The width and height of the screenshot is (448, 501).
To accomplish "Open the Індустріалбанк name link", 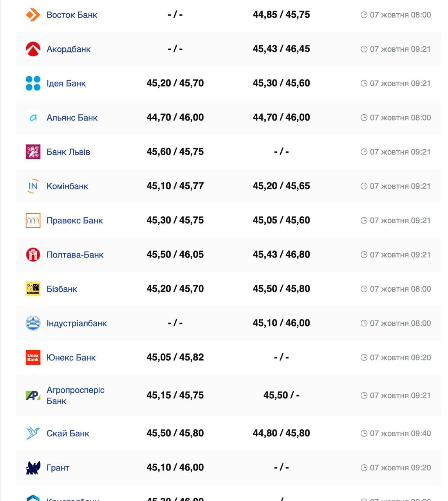I will (x=76, y=323).
